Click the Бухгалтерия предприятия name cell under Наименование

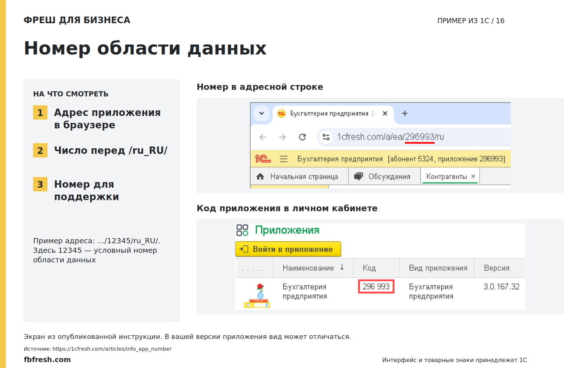(305, 291)
